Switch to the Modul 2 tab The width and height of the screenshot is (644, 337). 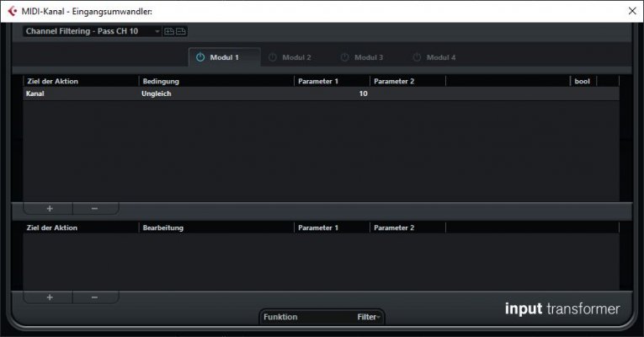click(296, 57)
